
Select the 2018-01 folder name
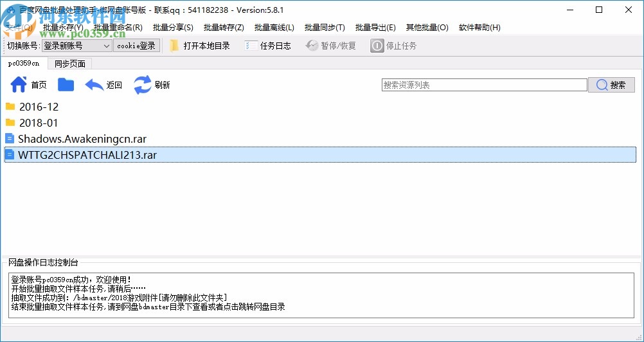tap(39, 123)
